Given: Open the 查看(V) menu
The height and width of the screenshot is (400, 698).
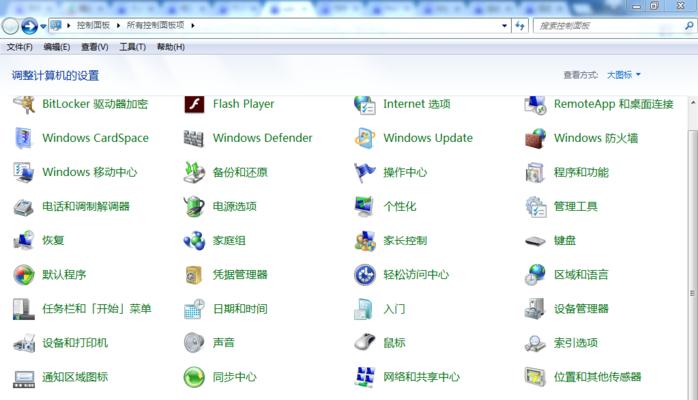Looking at the screenshot, I should tap(94, 47).
